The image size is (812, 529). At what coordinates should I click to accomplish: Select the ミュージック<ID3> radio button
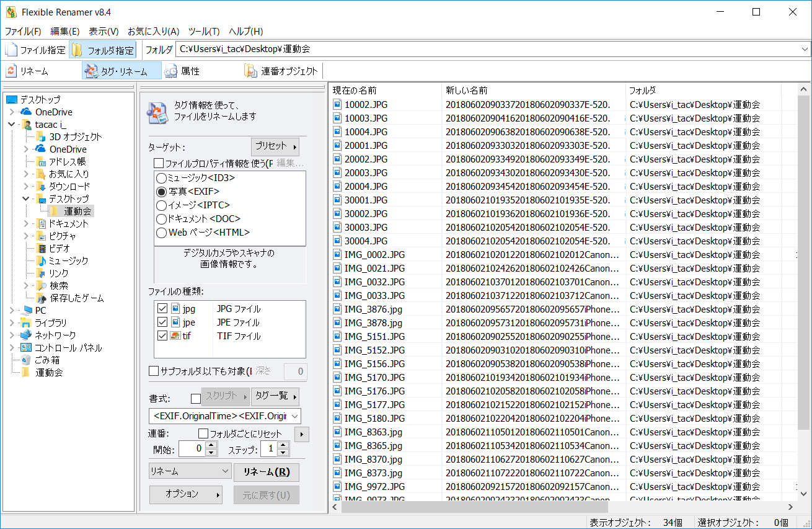click(161, 179)
